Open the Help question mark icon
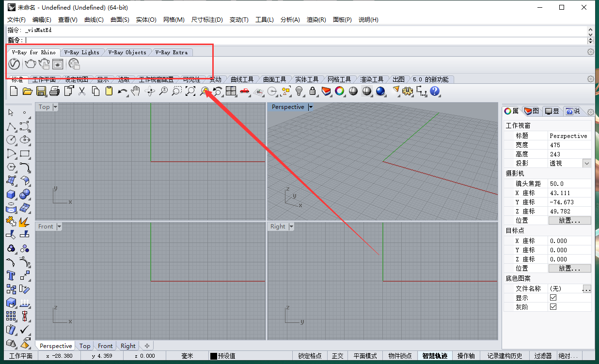 tap(435, 91)
